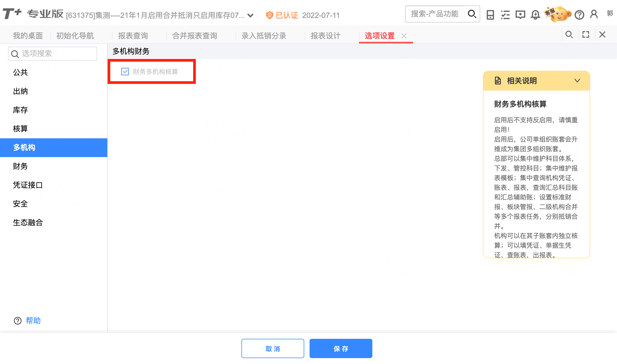This screenshot has height=364, width=617.
Task: Open the 帮助 link
Action: point(33,321)
